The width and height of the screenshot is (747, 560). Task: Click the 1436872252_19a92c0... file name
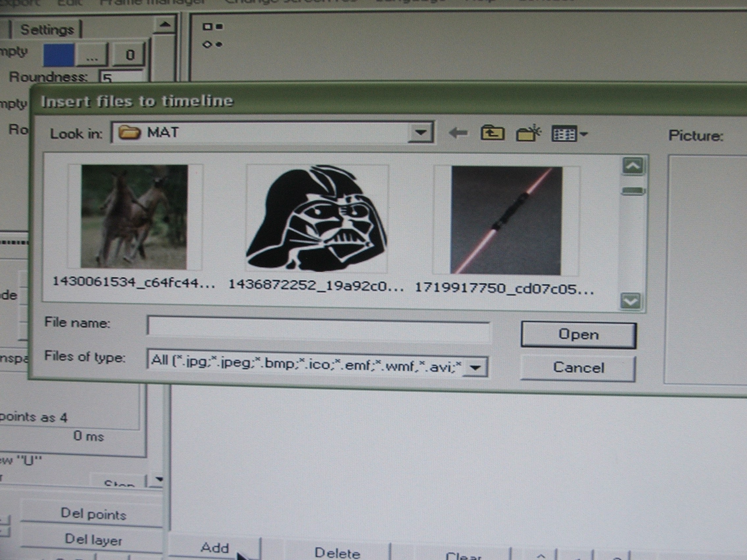[x=316, y=285]
